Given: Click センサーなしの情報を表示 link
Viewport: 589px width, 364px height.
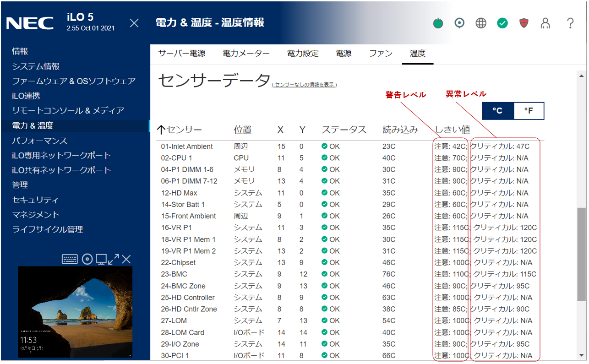Looking at the screenshot, I should click(x=304, y=85).
